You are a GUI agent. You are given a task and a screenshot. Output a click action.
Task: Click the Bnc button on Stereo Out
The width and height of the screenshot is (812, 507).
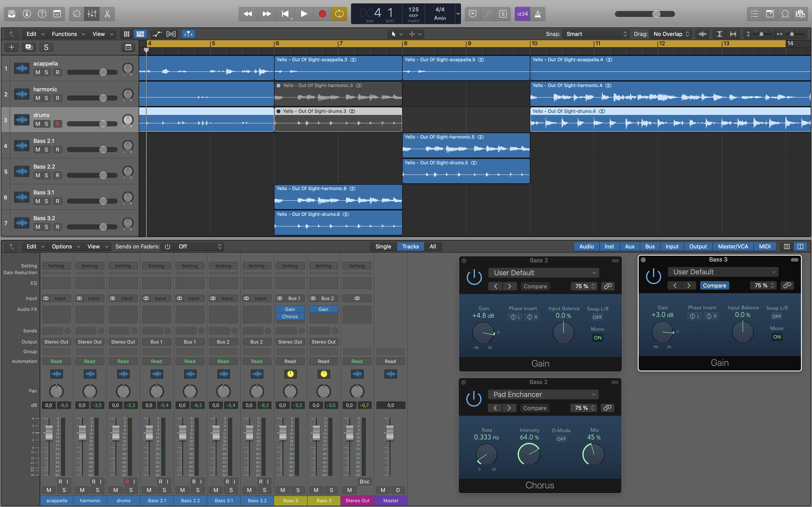click(364, 481)
